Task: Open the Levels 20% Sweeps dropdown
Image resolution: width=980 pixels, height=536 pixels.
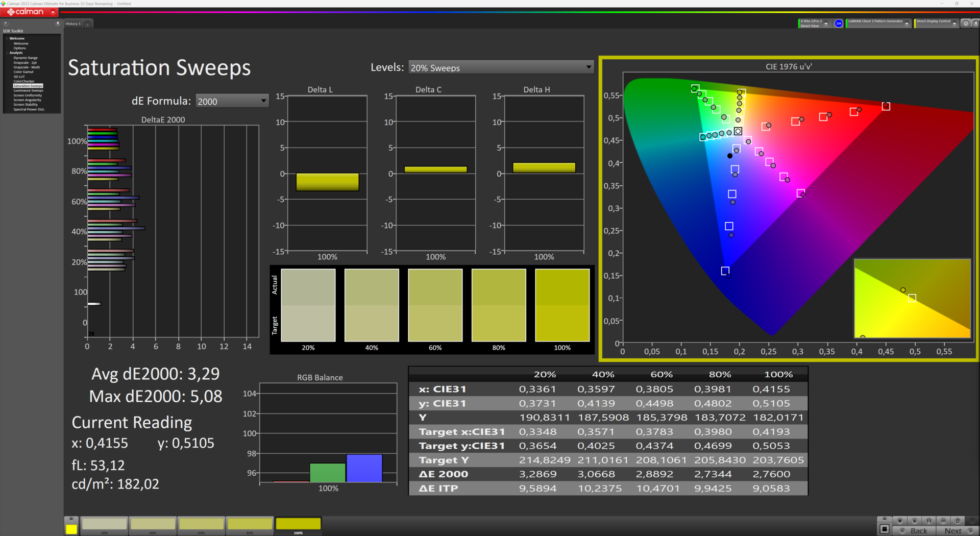Action: click(x=501, y=67)
